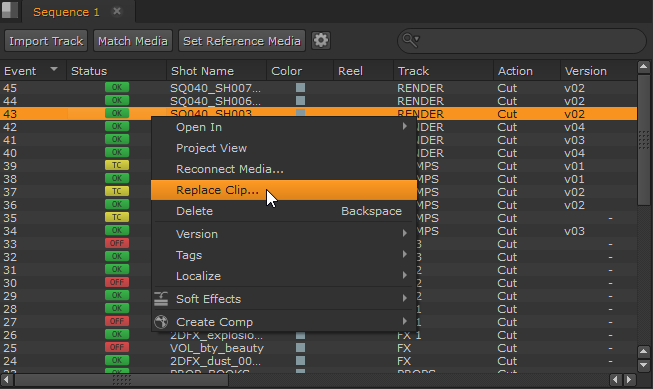This screenshot has width=653, height=389.
Task: Click the panel layout icon beside Sequence 1
Action: (x=10, y=10)
